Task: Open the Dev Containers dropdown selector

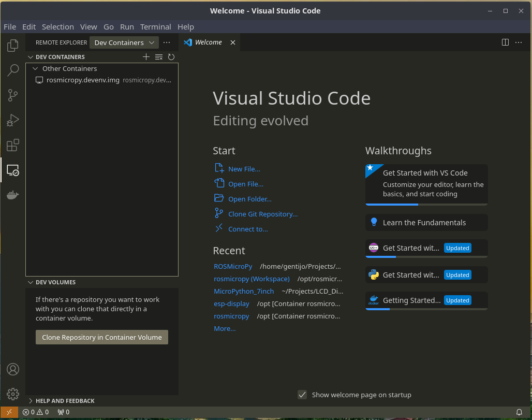Action: coord(124,42)
